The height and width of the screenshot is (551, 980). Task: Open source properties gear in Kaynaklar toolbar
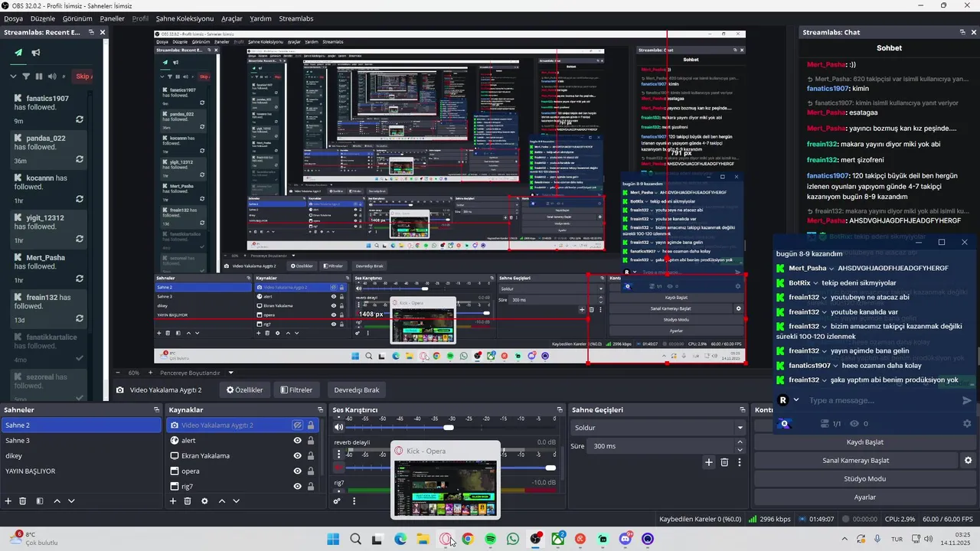(x=204, y=501)
